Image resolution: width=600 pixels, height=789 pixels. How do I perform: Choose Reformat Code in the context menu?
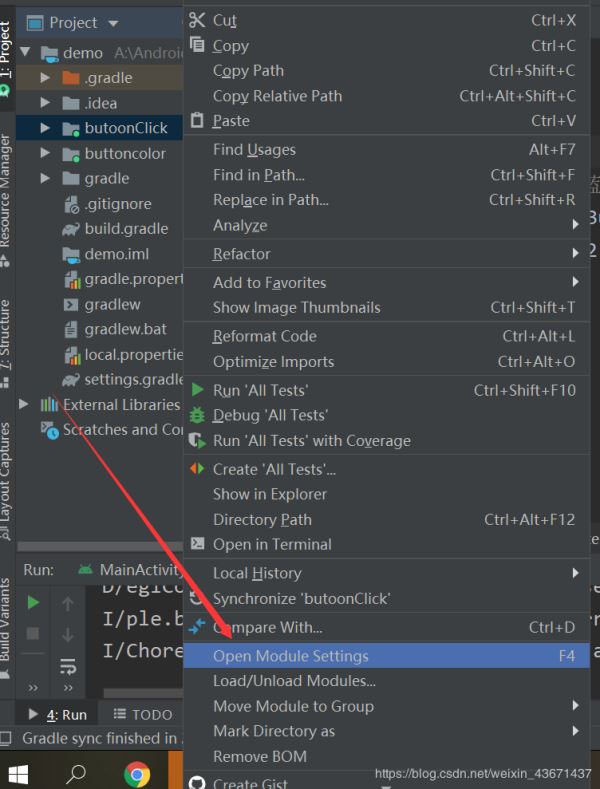pos(264,336)
